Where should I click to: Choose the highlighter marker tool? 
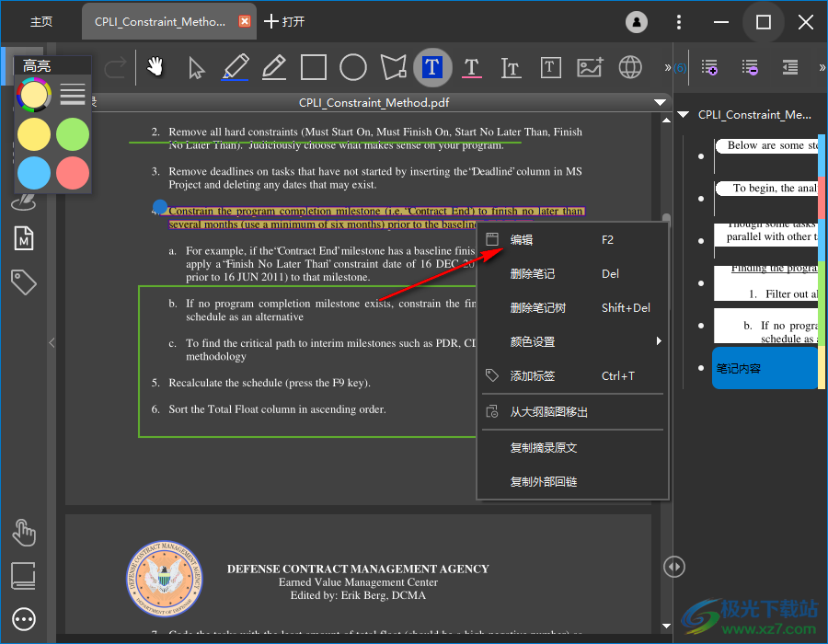click(x=235, y=67)
